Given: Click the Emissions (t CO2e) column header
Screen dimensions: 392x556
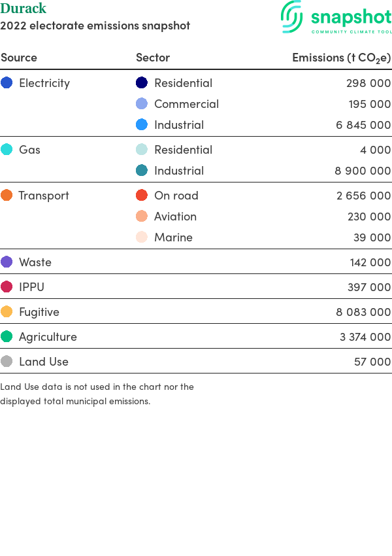Looking at the screenshot, I should click(341, 58).
